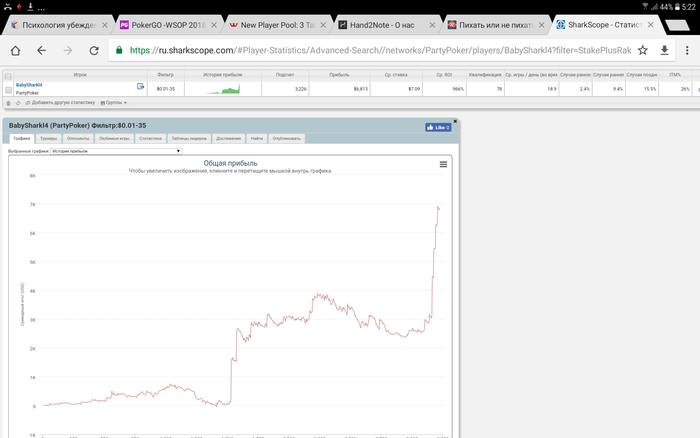Sort by the Подсчет column header
The width and height of the screenshot is (700, 438).
pos(285,75)
